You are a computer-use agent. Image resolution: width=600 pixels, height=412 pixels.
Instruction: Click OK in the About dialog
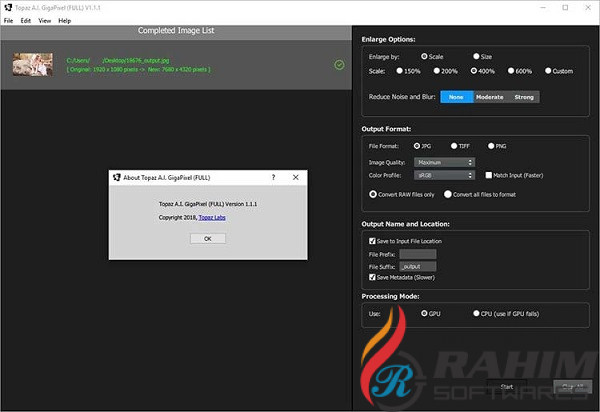(x=208, y=239)
